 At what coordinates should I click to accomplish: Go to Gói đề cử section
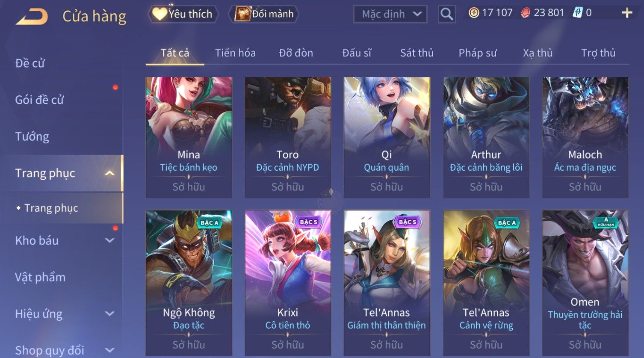(x=39, y=100)
